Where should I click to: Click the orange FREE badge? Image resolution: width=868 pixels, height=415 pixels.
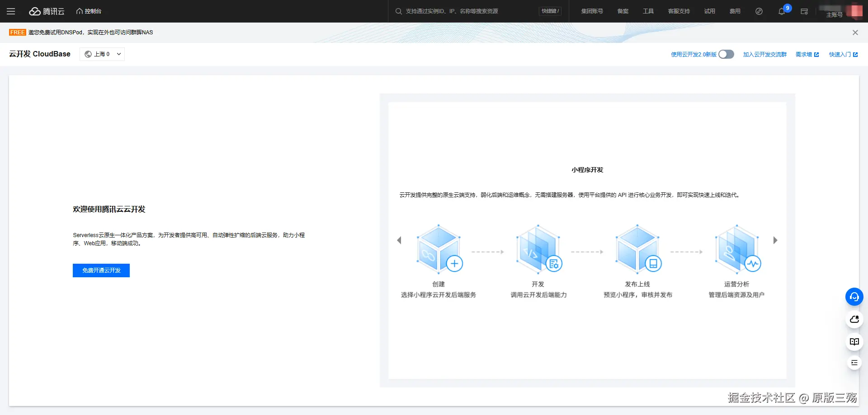(x=18, y=33)
